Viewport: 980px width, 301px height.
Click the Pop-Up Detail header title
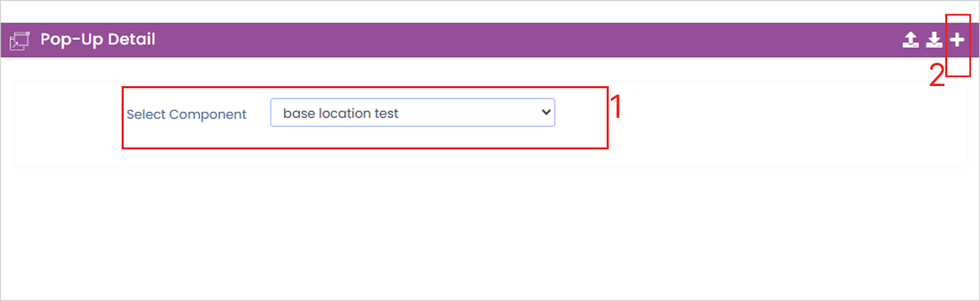pyautogui.click(x=97, y=39)
